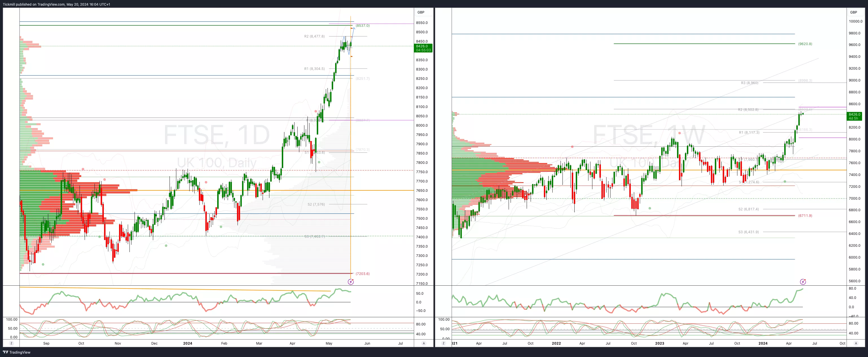868x357 pixels.
Task: Click lightning events icon on weekly FTSE chart
Action: (803, 281)
